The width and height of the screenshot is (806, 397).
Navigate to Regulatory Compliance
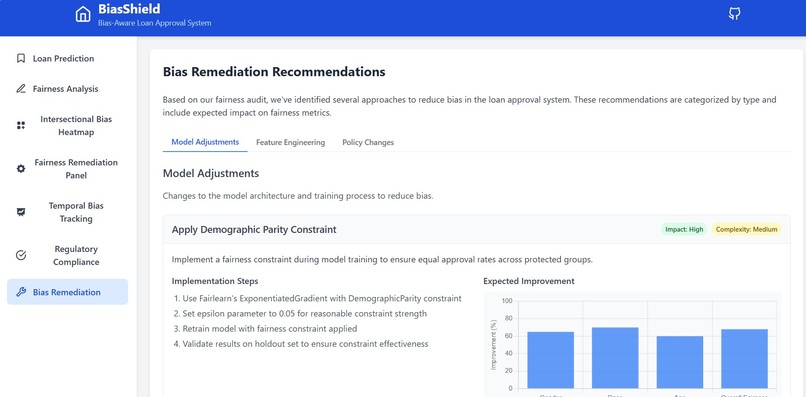[x=67, y=255]
